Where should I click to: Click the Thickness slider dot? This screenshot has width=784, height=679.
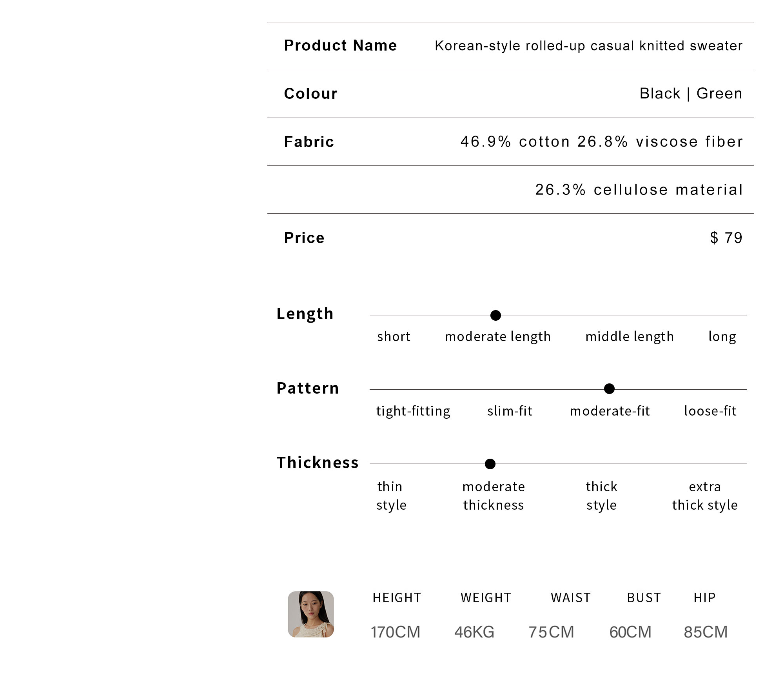click(490, 464)
